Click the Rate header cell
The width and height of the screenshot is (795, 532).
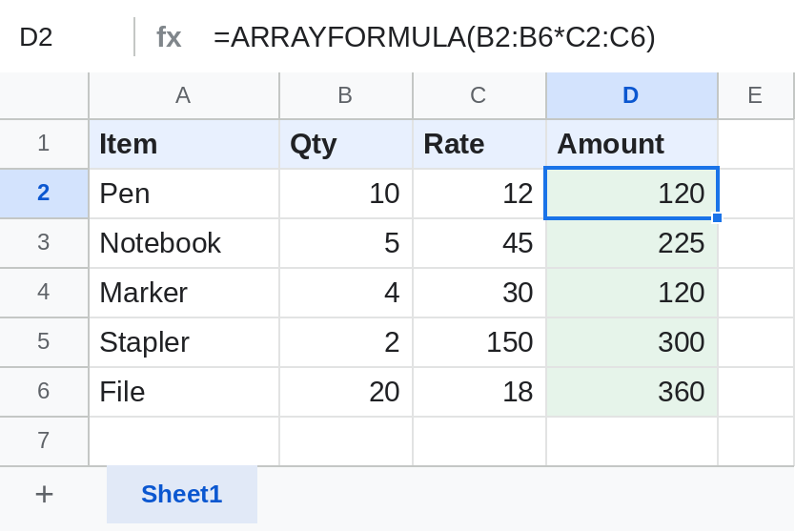[x=479, y=144]
